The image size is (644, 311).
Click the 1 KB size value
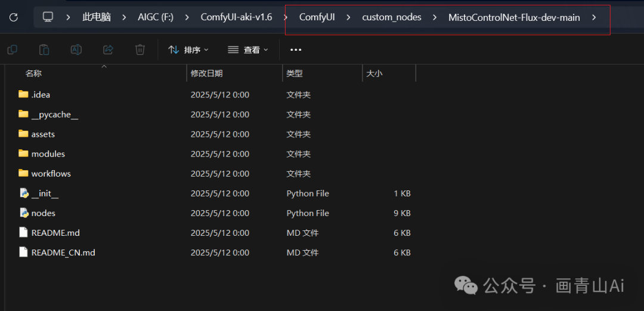tap(402, 193)
